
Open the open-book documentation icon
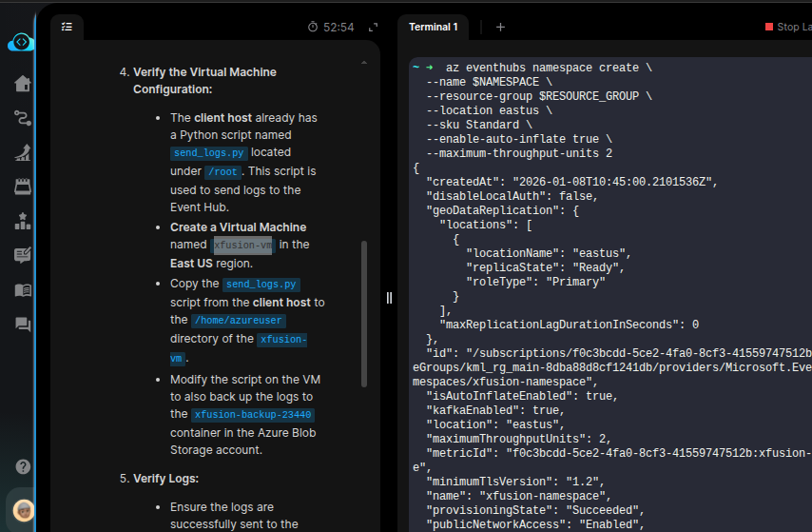(x=23, y=290)
